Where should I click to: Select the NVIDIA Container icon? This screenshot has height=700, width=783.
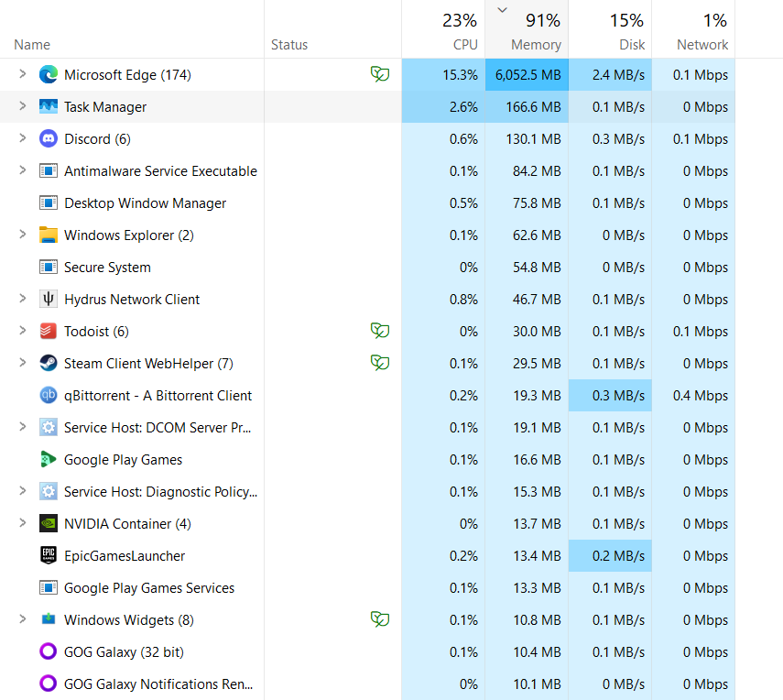[x=49, y=524]
